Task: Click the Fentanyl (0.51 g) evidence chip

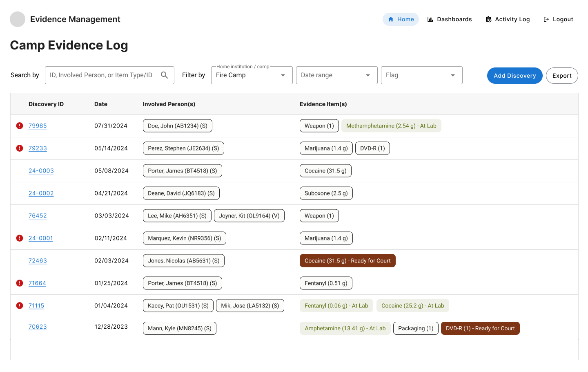Action: coord(326,283)
